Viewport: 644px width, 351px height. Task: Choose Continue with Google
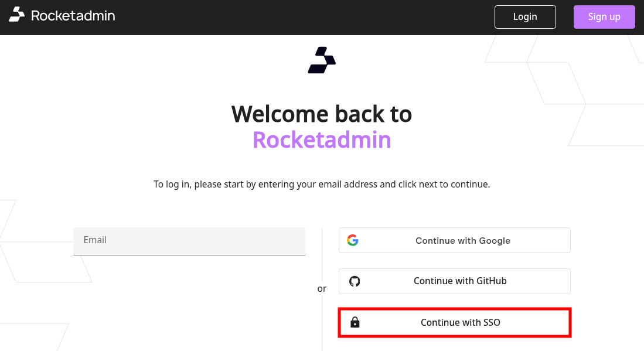[462, 240]
